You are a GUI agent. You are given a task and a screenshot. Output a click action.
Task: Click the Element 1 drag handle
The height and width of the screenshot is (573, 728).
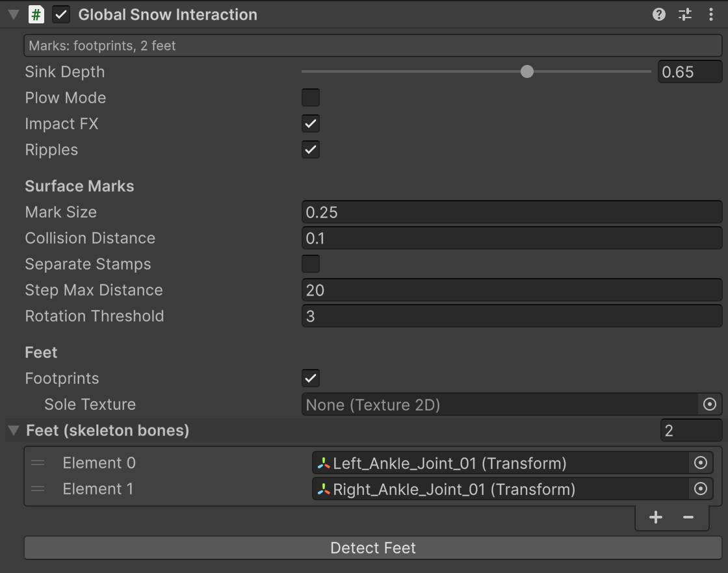point(38,489)
